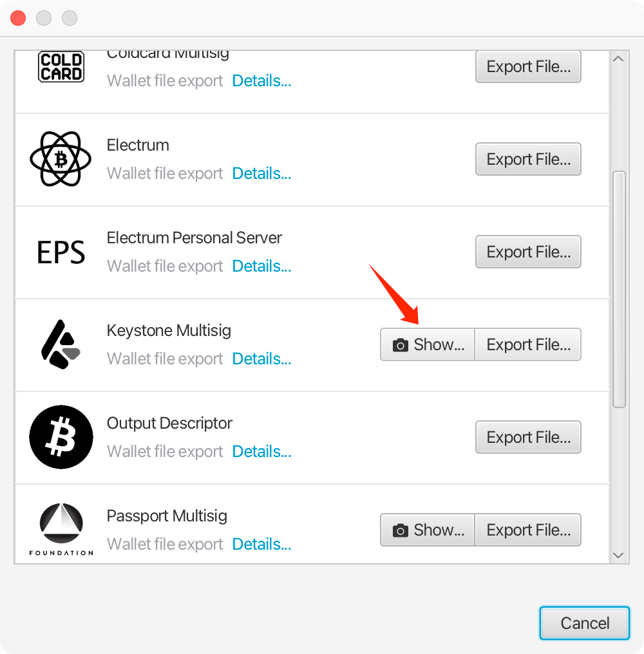Click the vertical scrollbar thumb
This screenshot has width=644, height=654.
pyautogui.click(x=619, y=290)
